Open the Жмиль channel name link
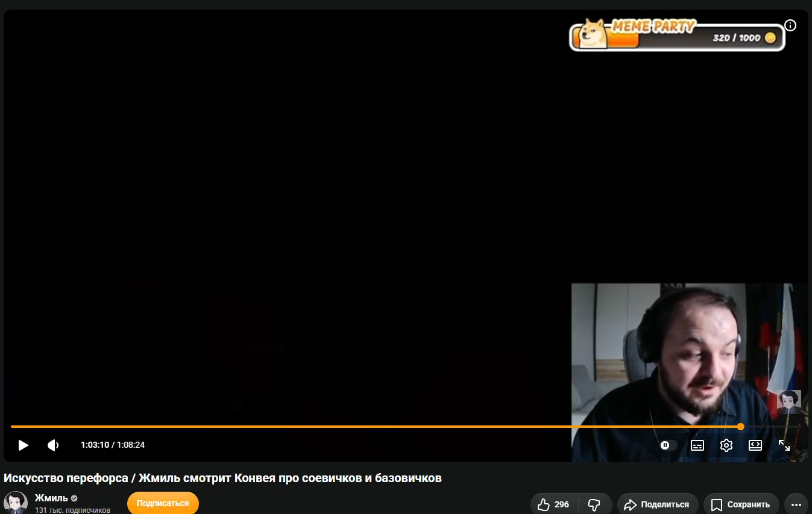Screen dimensions: 812x514 [x=51, y=498]
